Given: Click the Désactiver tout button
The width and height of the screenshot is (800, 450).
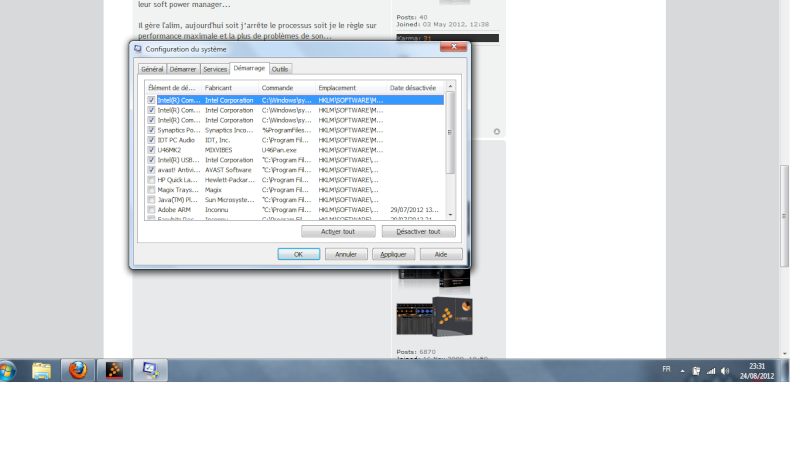Looking at the screenshot, I should [x=418, y=232].
